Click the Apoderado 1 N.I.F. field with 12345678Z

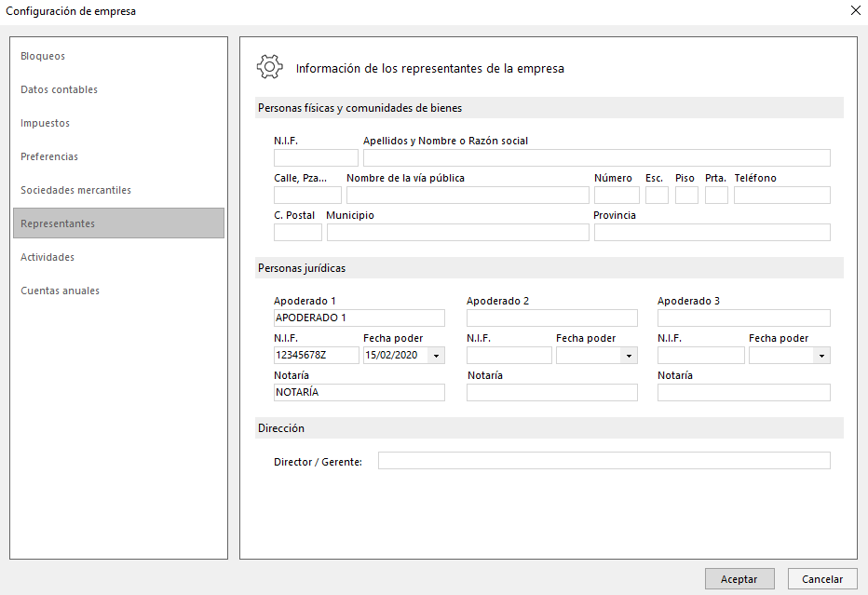pyautogui.click(x=317, y=355)
